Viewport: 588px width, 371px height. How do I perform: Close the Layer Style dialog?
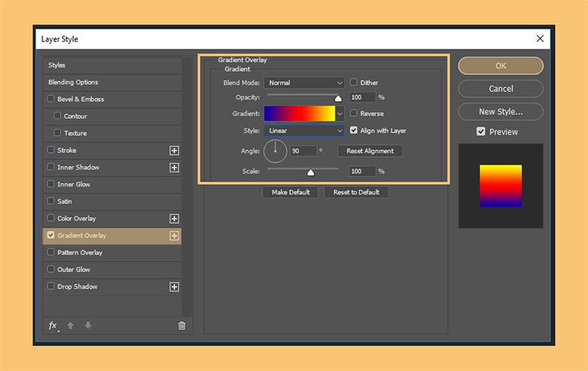point(540,39)
